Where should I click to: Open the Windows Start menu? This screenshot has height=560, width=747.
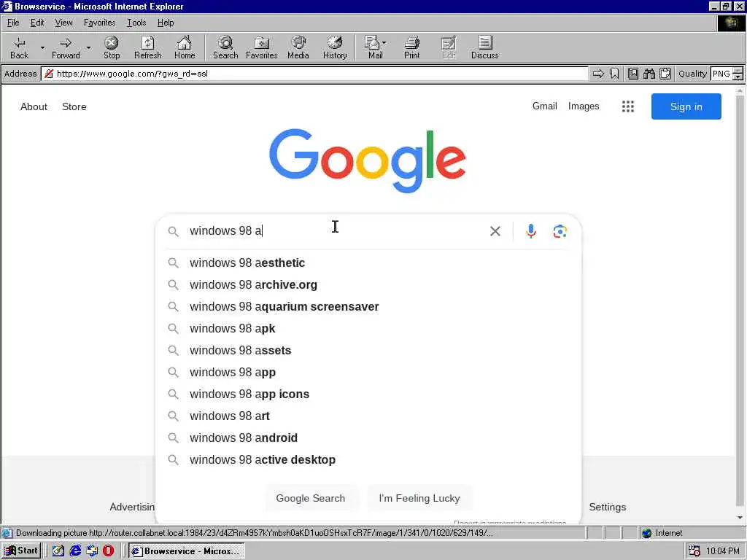[x=21, y=551]
